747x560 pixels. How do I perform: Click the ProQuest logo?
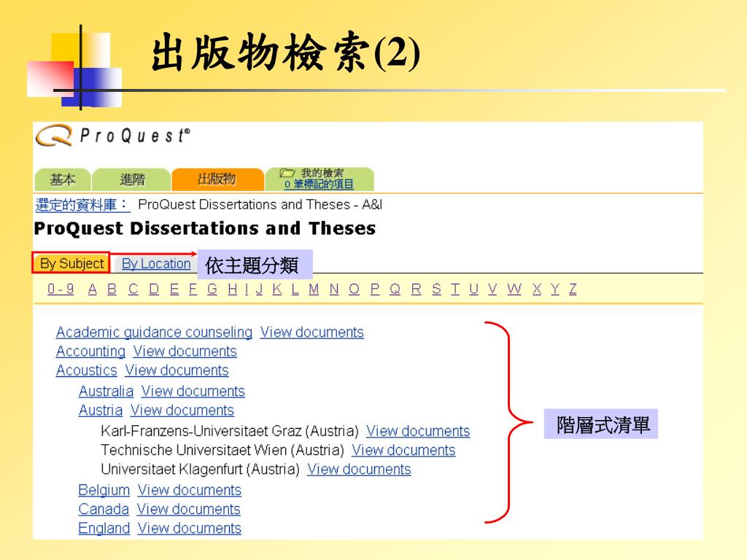click(113, 136)
